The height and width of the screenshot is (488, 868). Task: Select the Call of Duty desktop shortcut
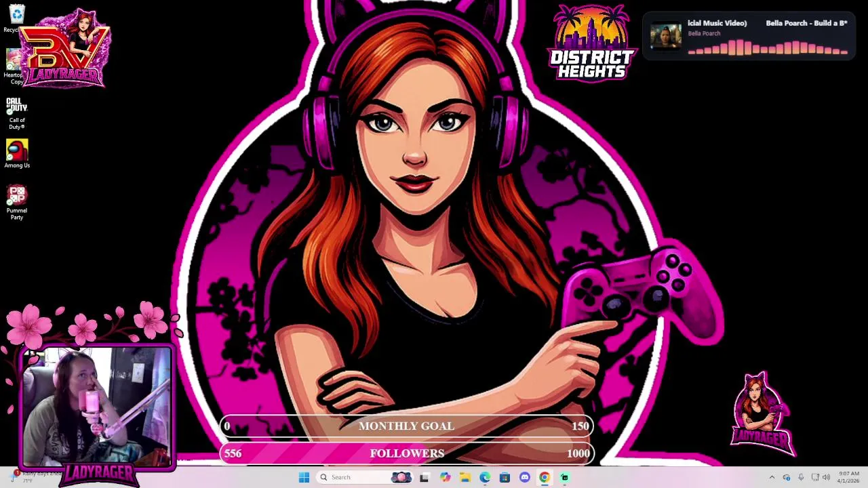coord(17,113)
